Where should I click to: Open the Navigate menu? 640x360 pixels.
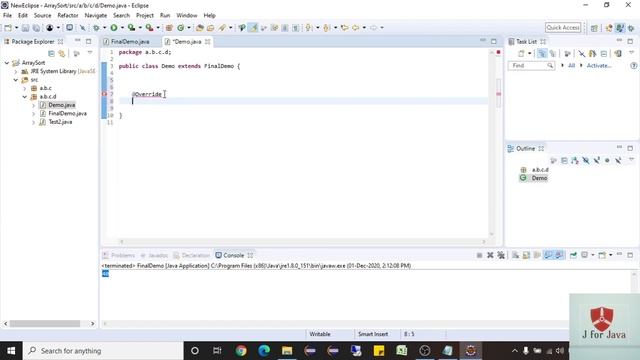point(96,15)
